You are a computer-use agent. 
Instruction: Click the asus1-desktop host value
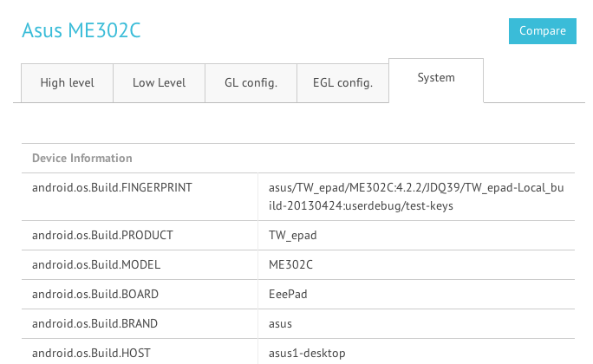(308, 354)
